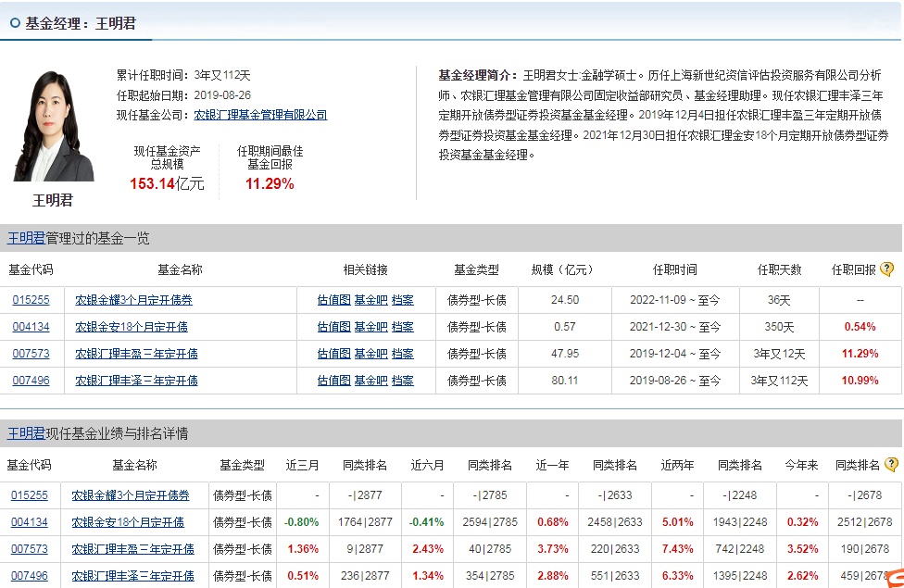Open 基金吧 for fund 农银金耀3个月定开债券
Viewport: 904px width, 588px height.
pyautogui.click(x=370, y=300)
